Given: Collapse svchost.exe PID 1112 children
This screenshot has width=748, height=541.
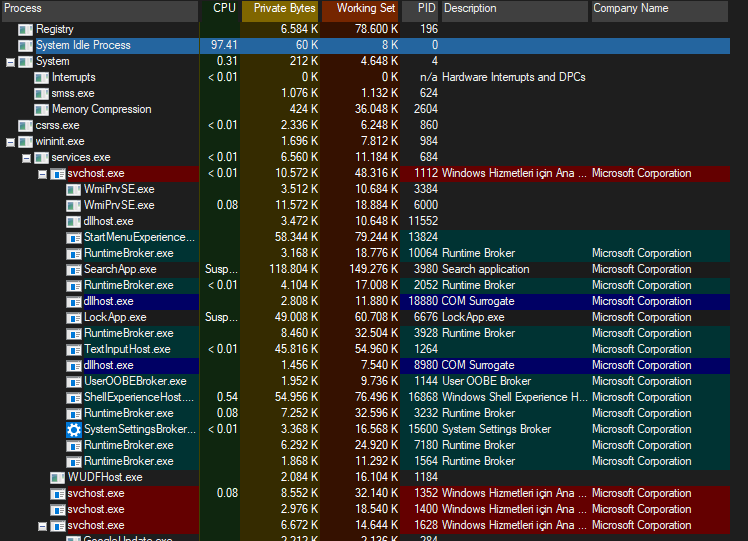Looking at the screenshot, I should point(42,174).
